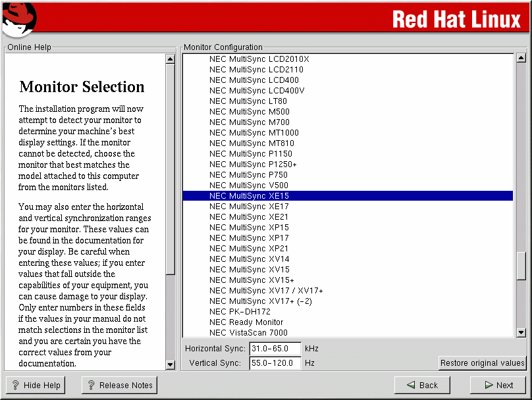Go back to the previous step

(421, 385)
